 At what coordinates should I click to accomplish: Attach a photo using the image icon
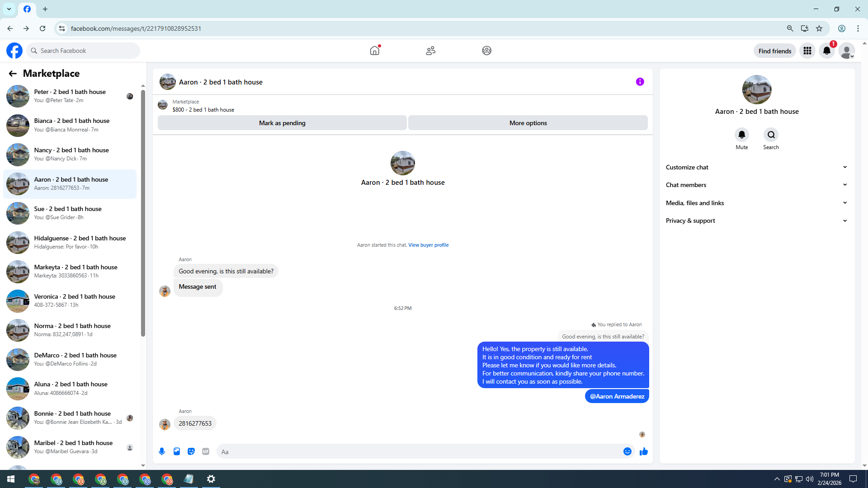click(177, 451)
